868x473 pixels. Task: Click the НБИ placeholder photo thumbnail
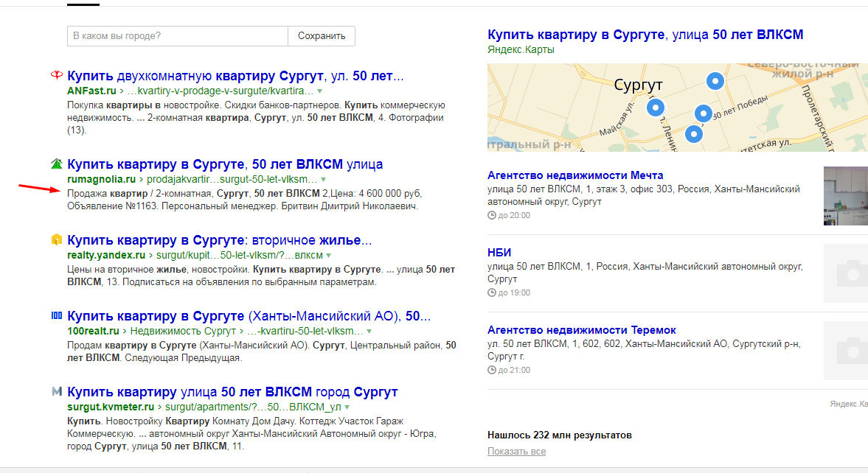pos(846,273)
